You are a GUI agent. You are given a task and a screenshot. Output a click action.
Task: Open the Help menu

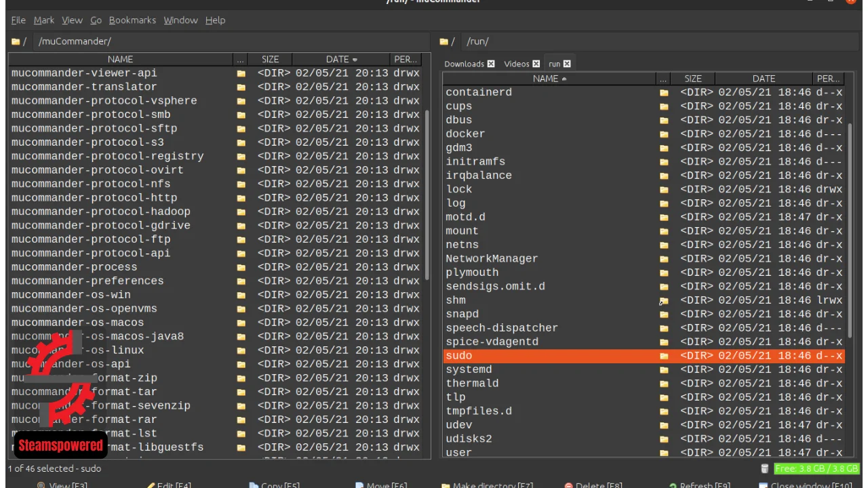pos(215,20)
